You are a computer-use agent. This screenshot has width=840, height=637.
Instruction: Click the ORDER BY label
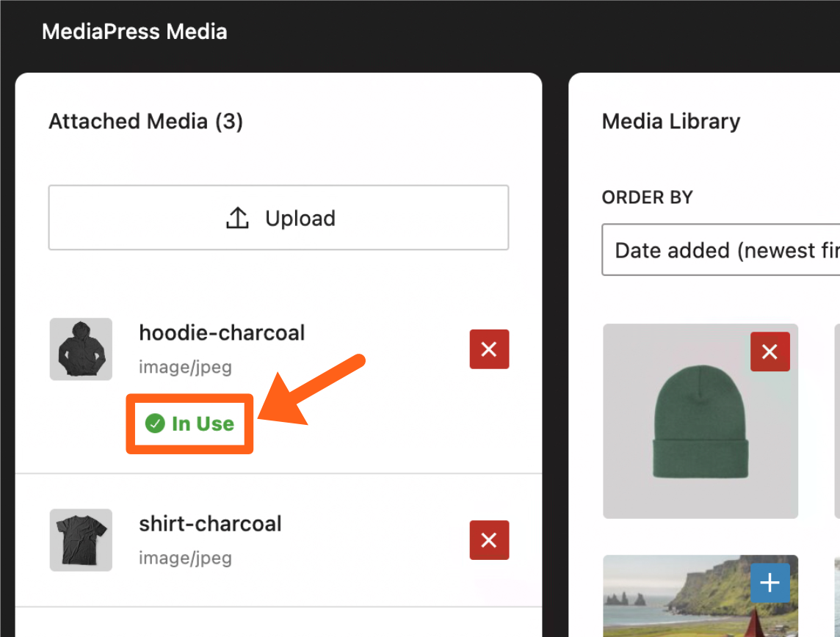[x=647, y=197]
